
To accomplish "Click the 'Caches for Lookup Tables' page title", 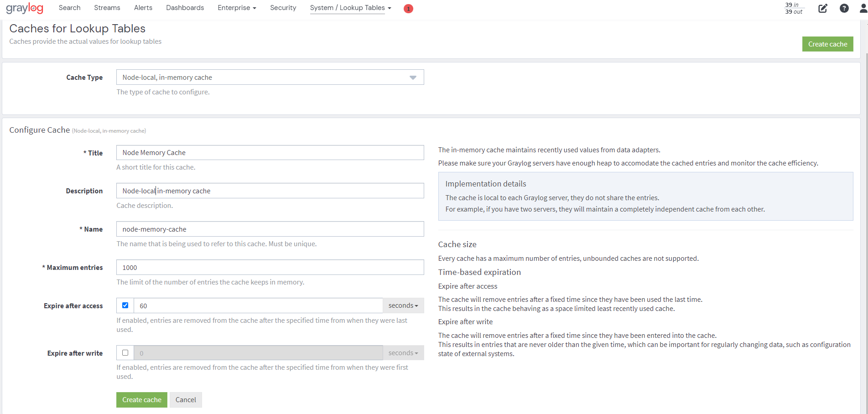I will 77,28.
